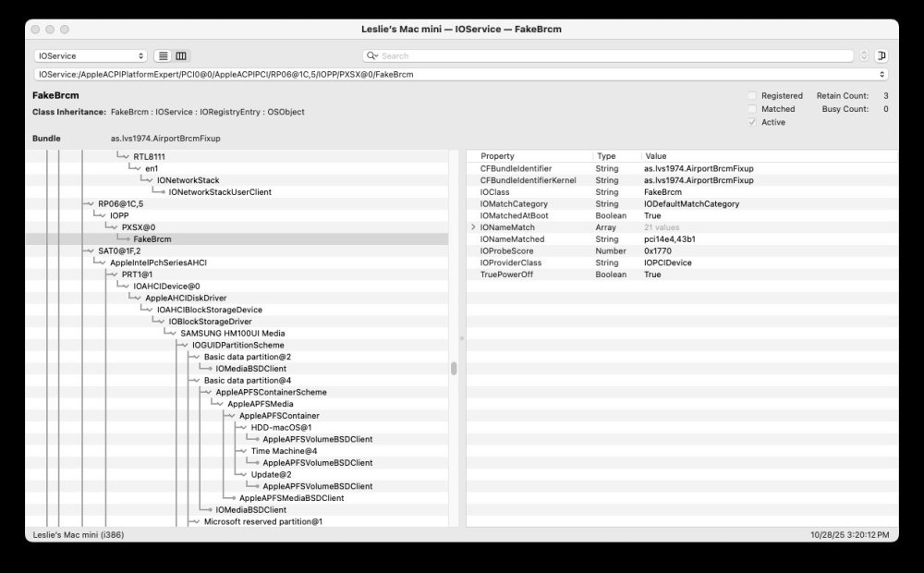This screenshot has width=924, height=573.
Task: Select the AppleAHCIDiskDriver row
Action: [237, 298]
